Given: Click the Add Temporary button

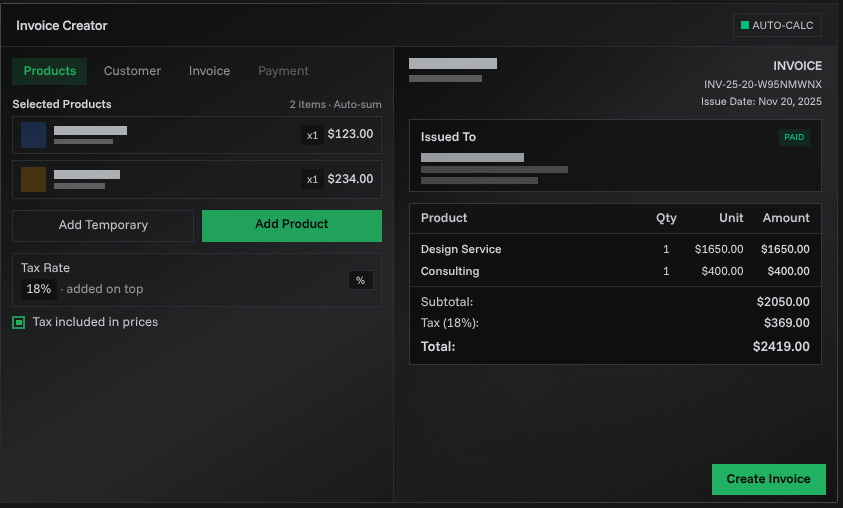Looking at the screenshot, I should [x=103, y=225].
